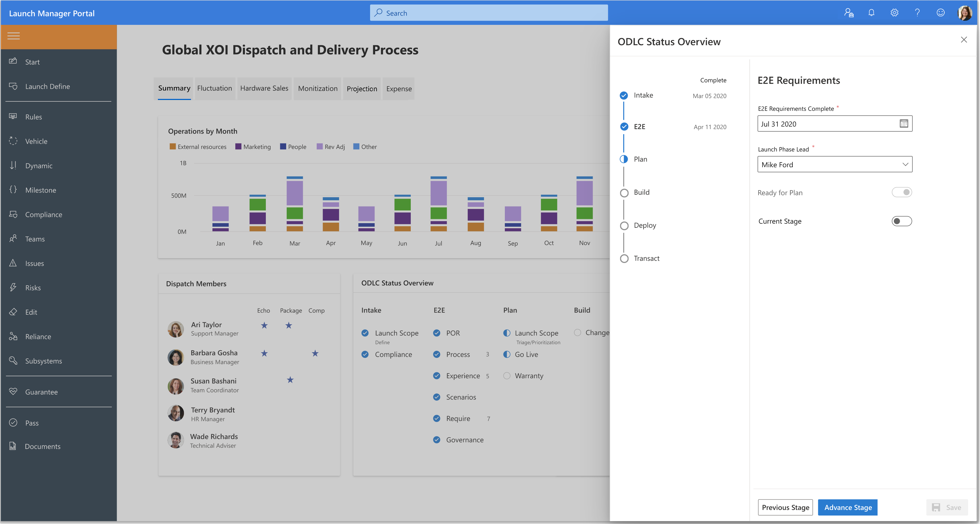The width and height of the screenshot is (980, 524).
Task: Open the Rules sidebar icon
Action: [x=13, y=116]
